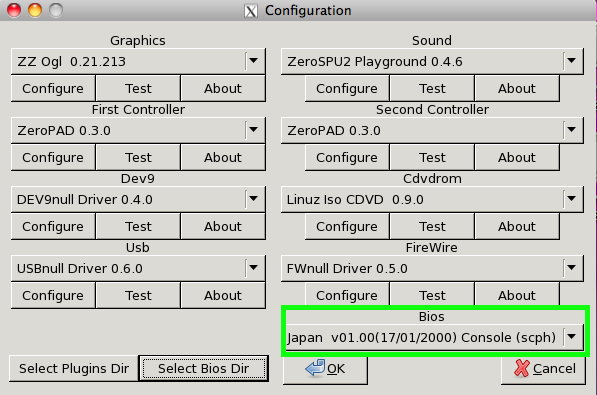Open the Dev9 driver dropdown

coord(138,199)
